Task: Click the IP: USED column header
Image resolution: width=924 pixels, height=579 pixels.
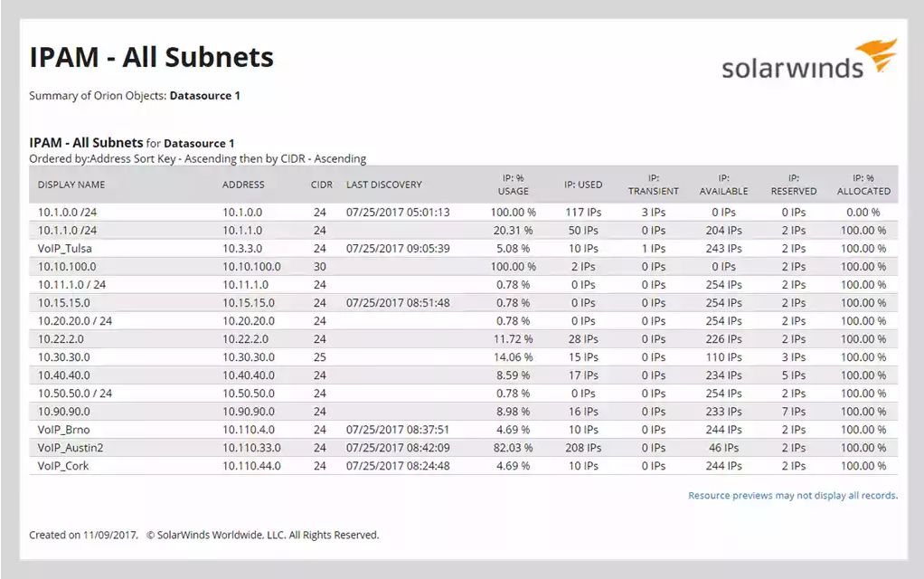Action: [583, 185]
